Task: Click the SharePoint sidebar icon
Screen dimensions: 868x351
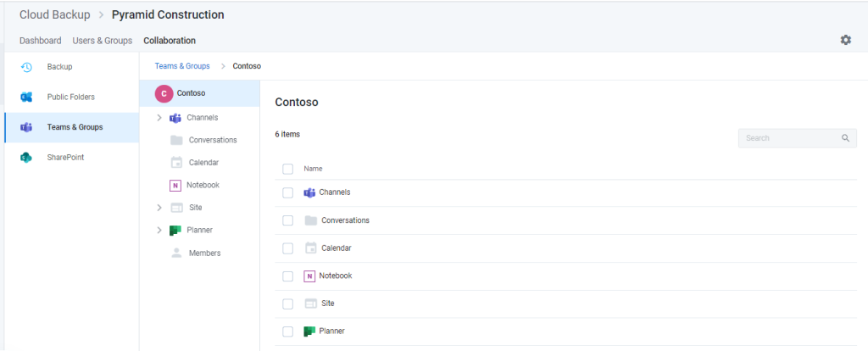Action: point(26,157)
